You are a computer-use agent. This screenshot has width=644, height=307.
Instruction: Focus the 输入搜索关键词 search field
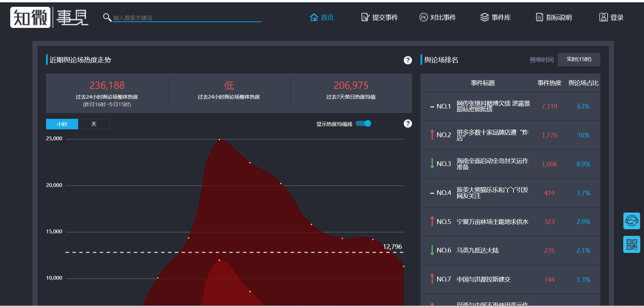click(187, 18)
